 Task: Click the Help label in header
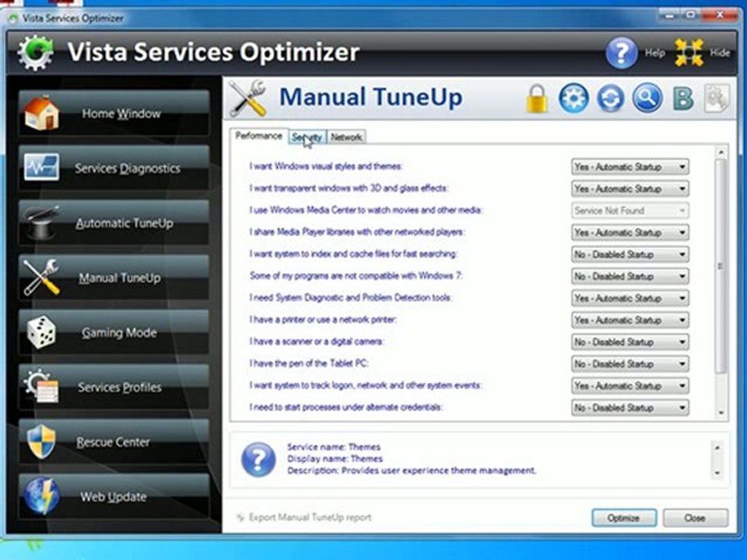[x=655, y=53]
